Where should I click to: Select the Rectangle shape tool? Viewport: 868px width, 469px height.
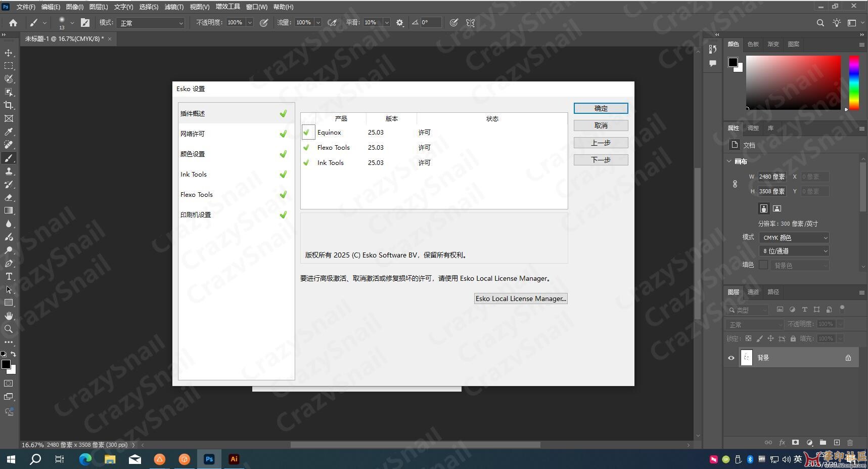point(9,303)
